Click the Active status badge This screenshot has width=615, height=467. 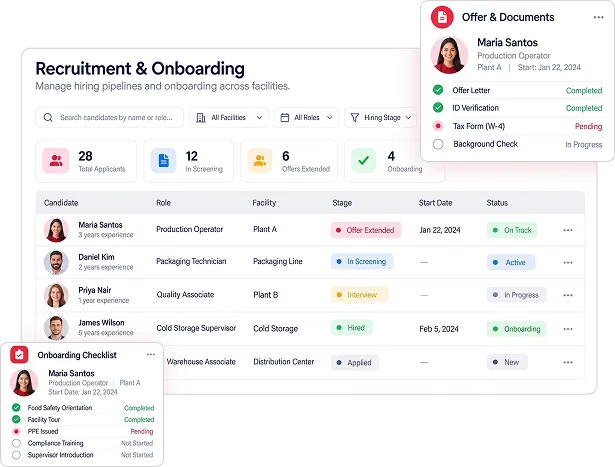coord(511,262)
